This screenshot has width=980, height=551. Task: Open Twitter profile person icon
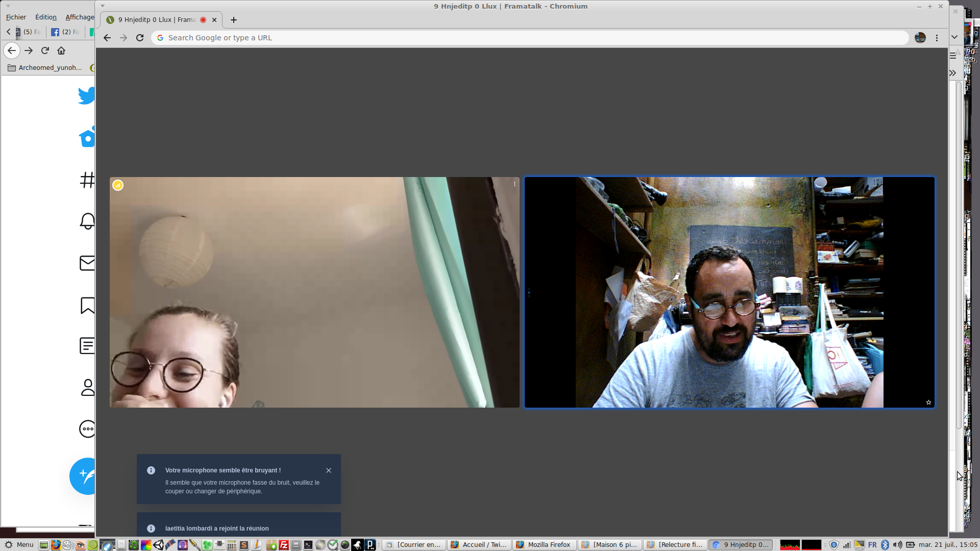coord(88,387)
